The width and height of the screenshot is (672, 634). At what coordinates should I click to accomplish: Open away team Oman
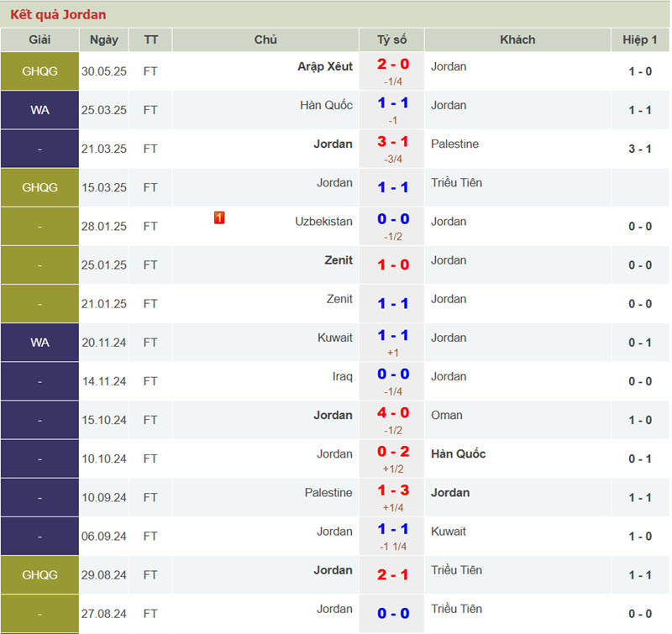click(447, 415)
